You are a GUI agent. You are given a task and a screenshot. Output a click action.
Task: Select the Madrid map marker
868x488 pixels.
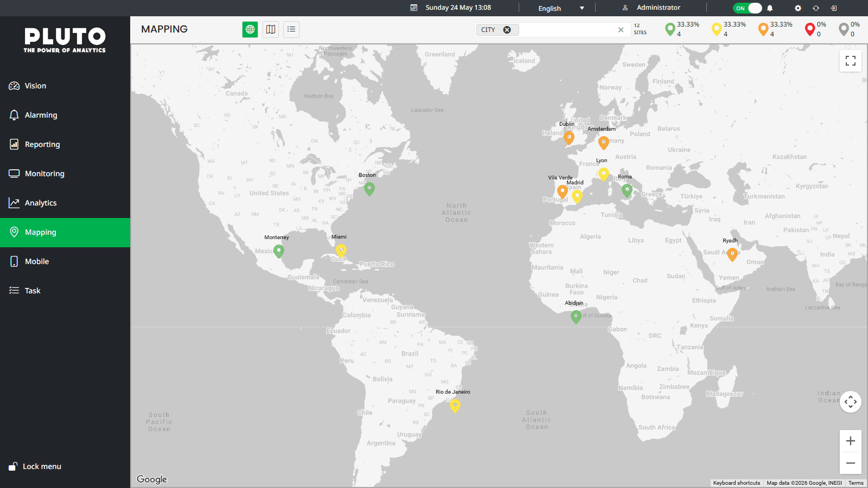tap(577, 196)
